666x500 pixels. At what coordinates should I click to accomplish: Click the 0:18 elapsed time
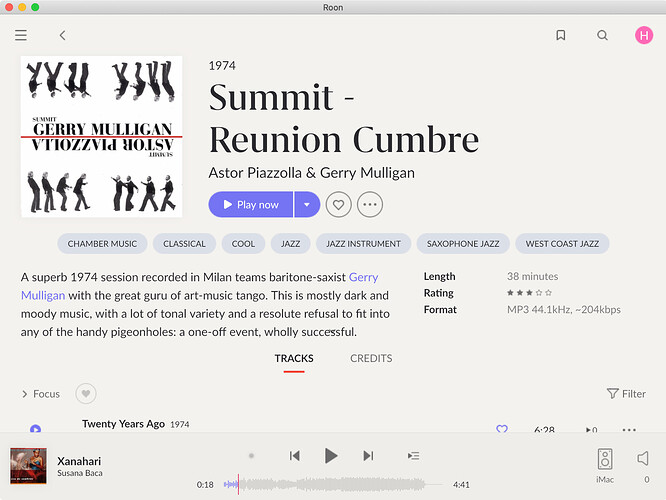coord(205,485)
